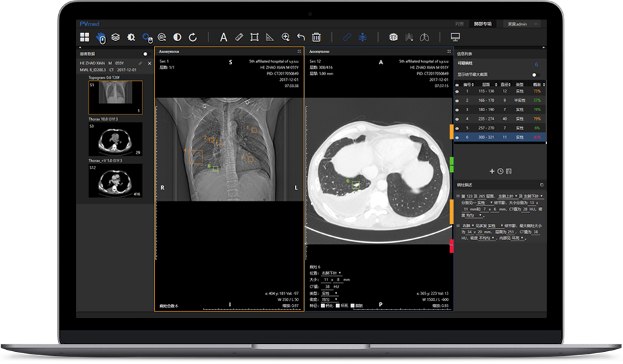Click the pencil edit icon beside patient name
Screen dimensions: 623x364
pyautogui.click(x=140, y=63)
